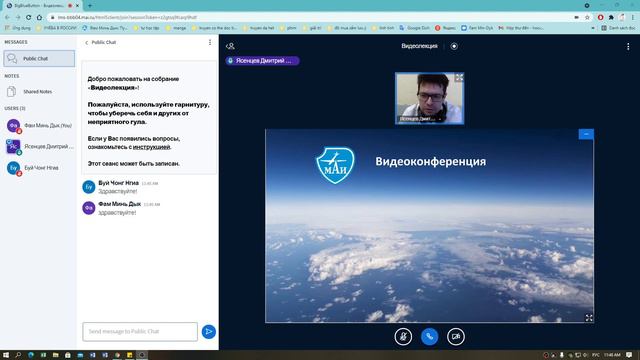
Task: Open File Explorer from taskbar
Action: [56, 355]
